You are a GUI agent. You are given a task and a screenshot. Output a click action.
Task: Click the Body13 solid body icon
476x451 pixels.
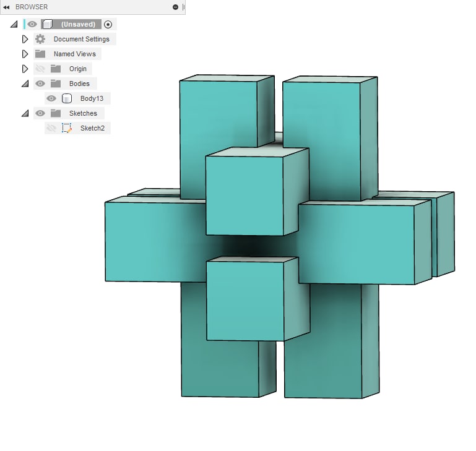point(67,98)
